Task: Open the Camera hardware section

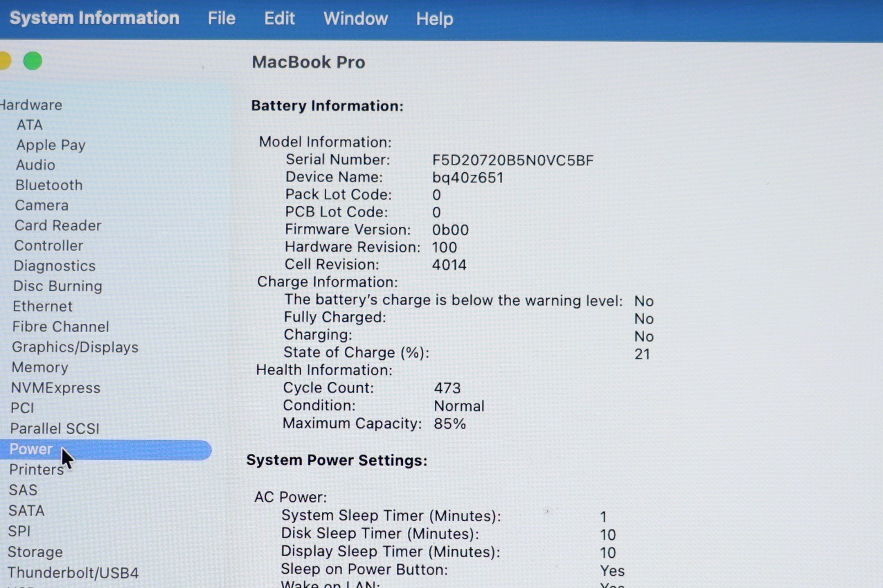Action: click(x=42, y=205)
